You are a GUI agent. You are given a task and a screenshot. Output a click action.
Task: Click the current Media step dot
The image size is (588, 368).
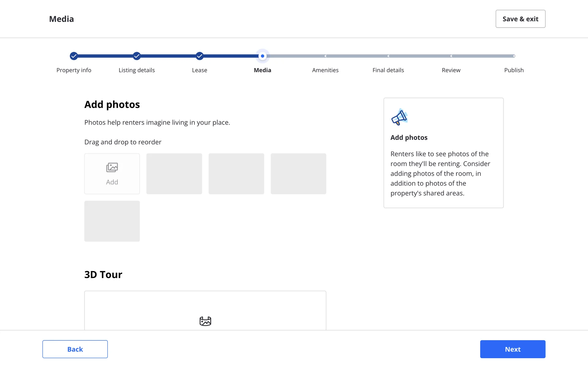[x=262, y=56]
